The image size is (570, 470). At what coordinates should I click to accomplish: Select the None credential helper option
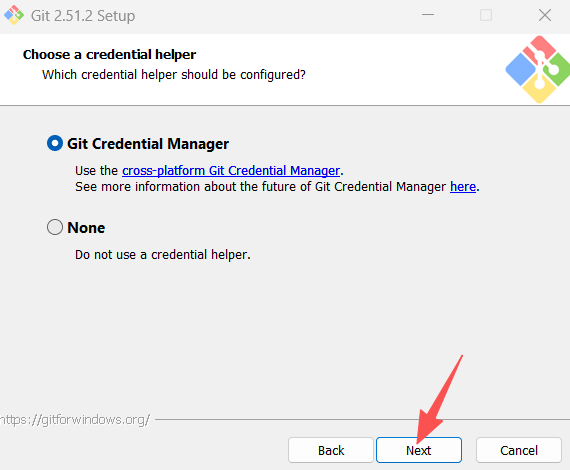pyautogui.click(x=55, y=227)
